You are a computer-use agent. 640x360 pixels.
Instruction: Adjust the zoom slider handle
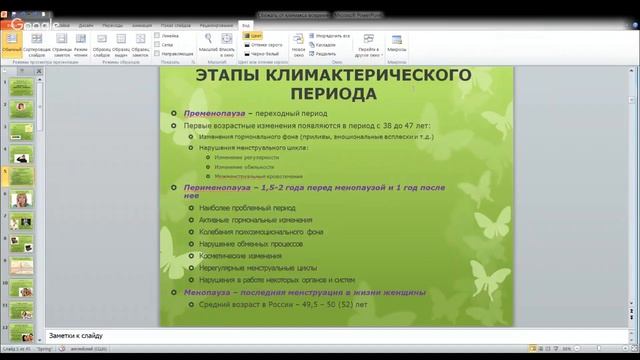click(x=599, y=349)
